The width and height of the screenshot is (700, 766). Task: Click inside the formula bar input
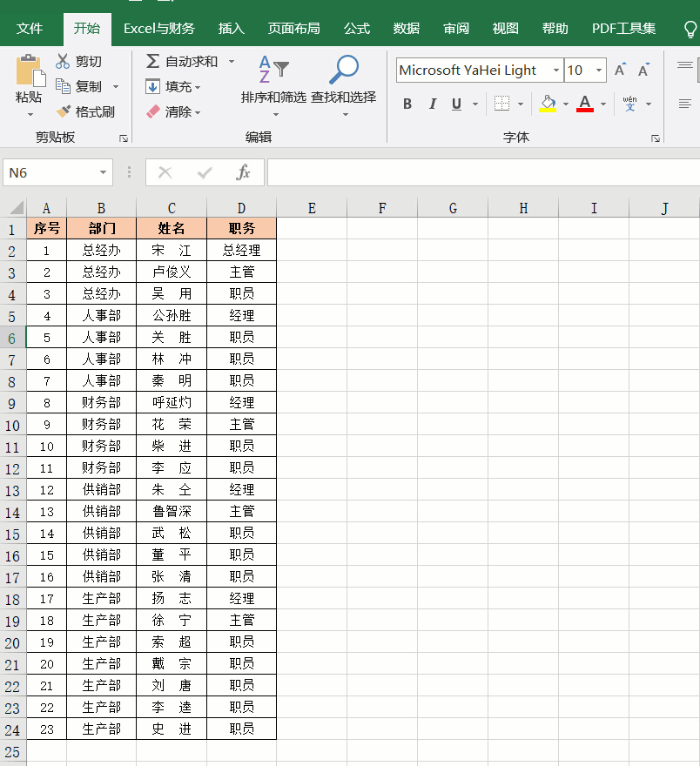tap(483, 172)
